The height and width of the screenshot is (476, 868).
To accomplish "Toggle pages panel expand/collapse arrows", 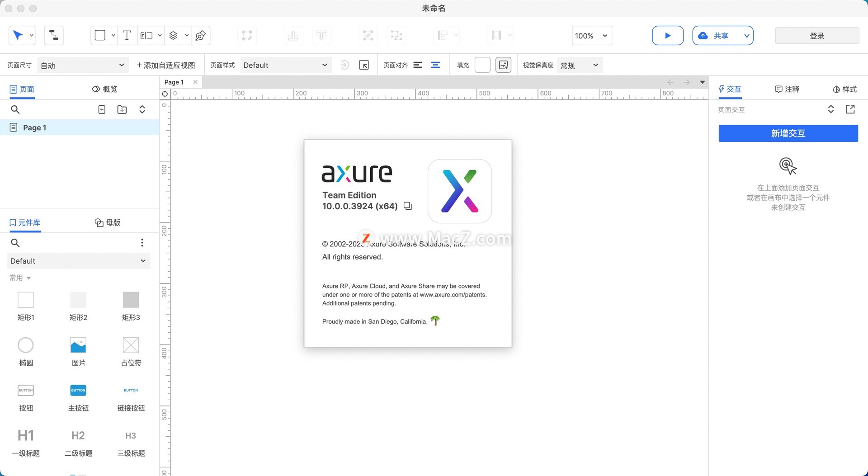I will (x=142, y=109).
